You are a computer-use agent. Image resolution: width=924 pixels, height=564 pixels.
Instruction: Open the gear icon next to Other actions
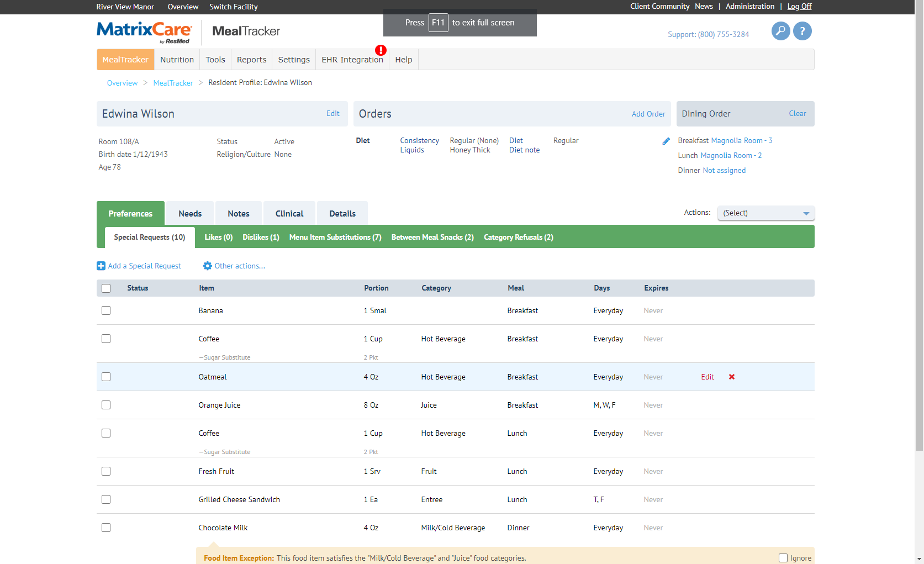[207, 266]
